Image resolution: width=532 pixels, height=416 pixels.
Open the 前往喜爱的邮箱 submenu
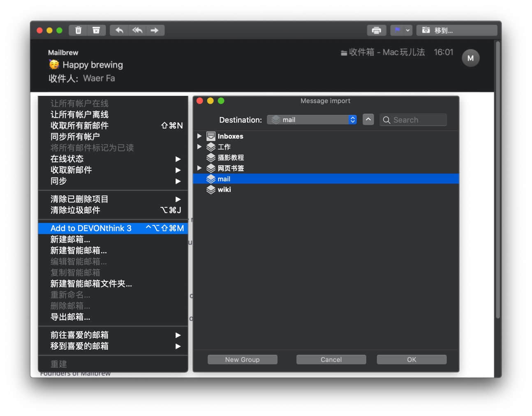point(113,335)
